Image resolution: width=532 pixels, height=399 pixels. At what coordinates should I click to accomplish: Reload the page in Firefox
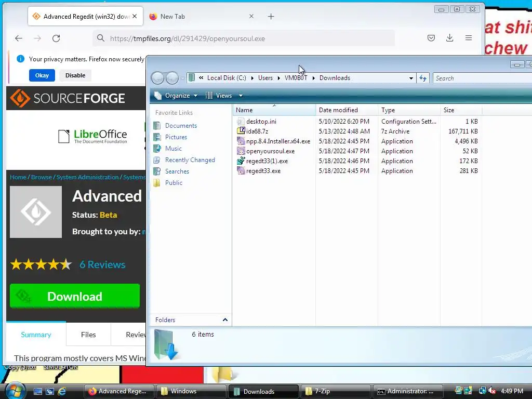56,38
